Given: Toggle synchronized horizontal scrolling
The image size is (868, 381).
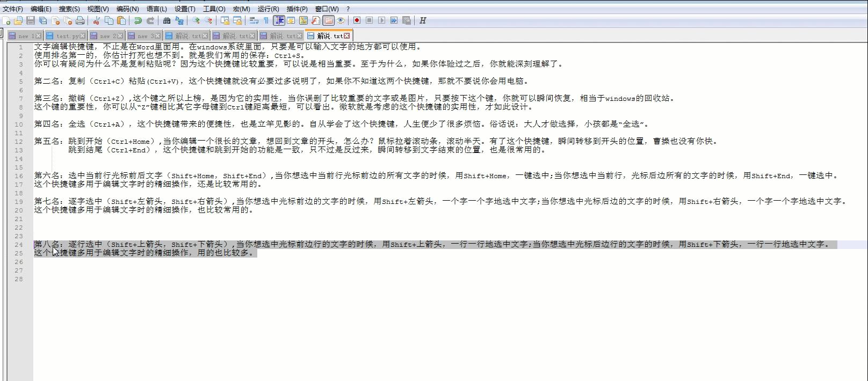Looking at the screenshot, I should coord(237,20).
